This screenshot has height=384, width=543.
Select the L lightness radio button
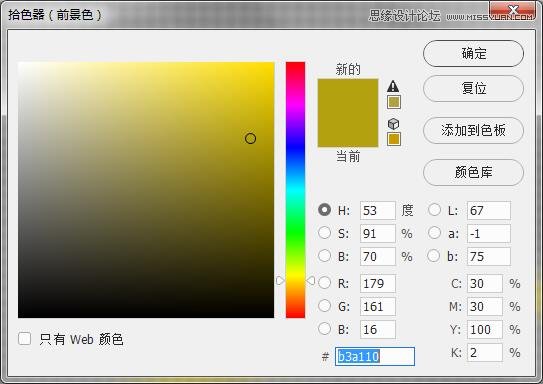(434, 210)
